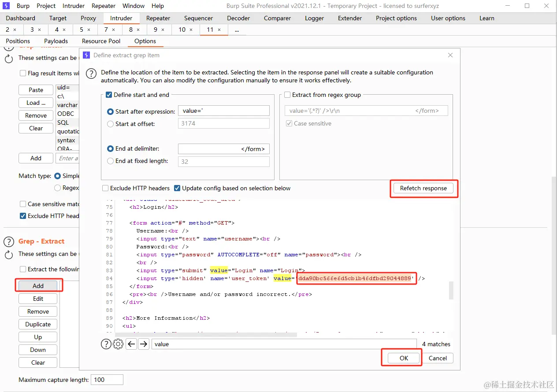Select Regex match type radio button
The width and height of the screenshot is (557, 392).
tap(57, 188)
